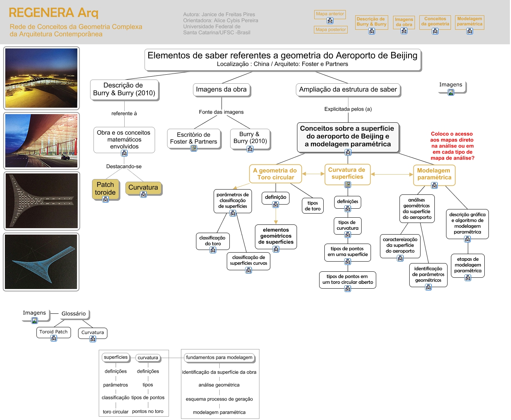Open the blue wireframe model thumbnail
511x420 pixels.
pyautogui.click(x=41, y=262)
